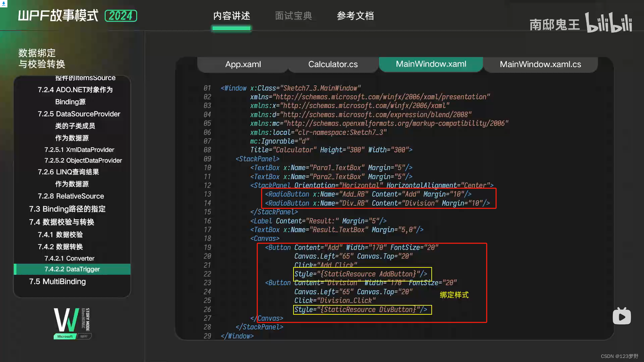Click the video play icon

622,316
